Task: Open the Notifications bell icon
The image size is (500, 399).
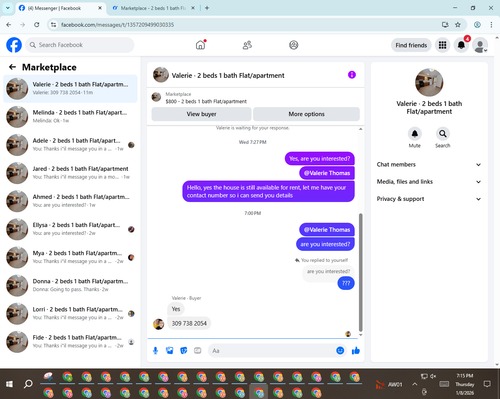Action: click(461, 45)
